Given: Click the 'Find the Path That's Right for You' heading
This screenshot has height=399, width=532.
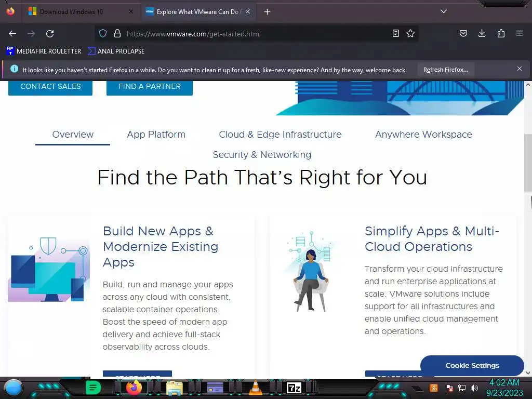Looking at the screenshot, I should pos(262,178).
